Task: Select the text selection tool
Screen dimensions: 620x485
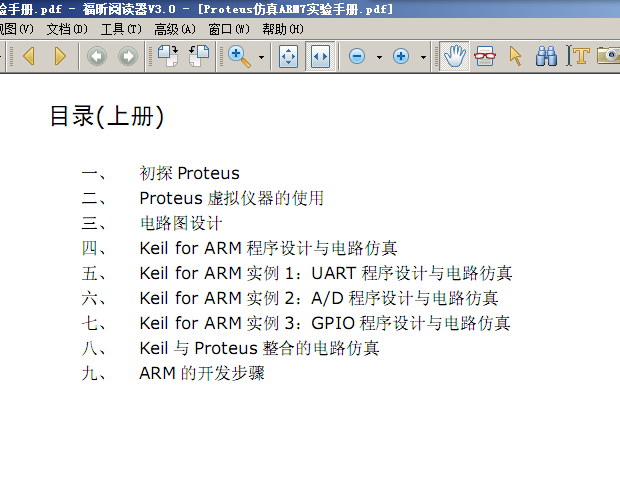Action: (578, 56)
